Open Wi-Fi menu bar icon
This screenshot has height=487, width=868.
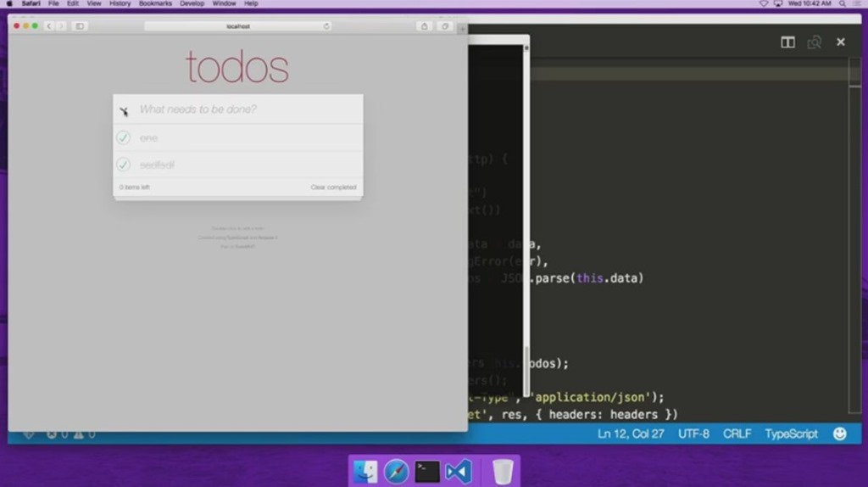764,3
